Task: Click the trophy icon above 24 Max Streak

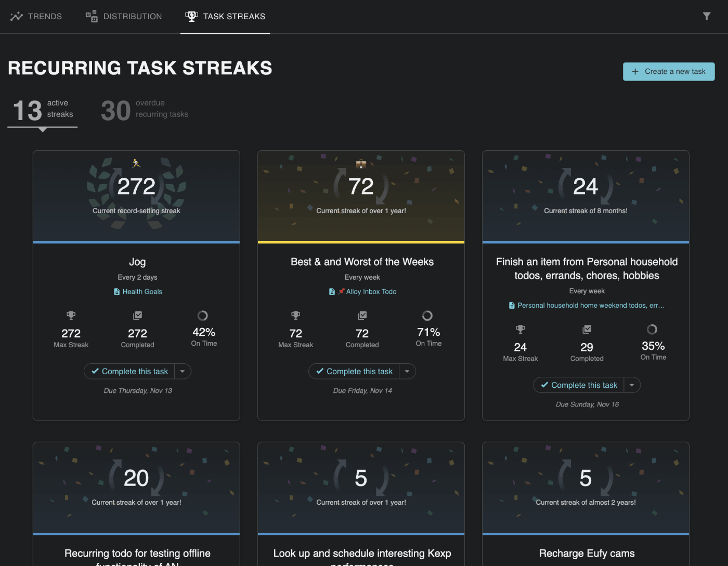Action: click(520, 329)
